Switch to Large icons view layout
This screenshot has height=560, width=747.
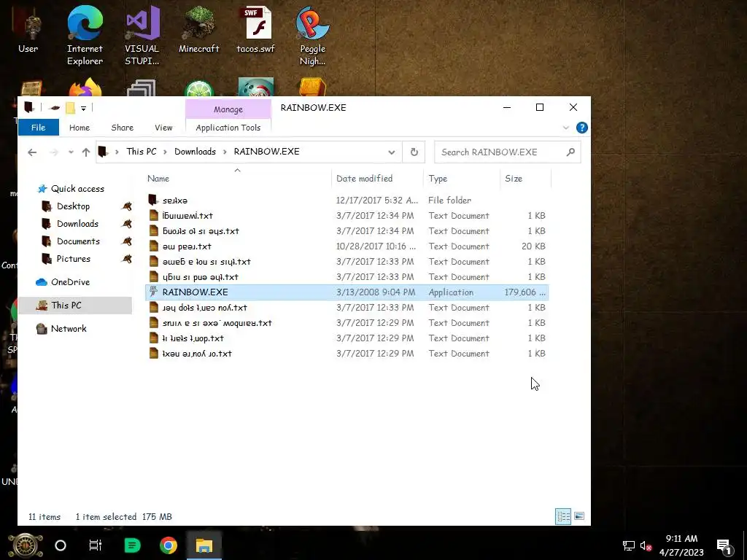point(579,516)
